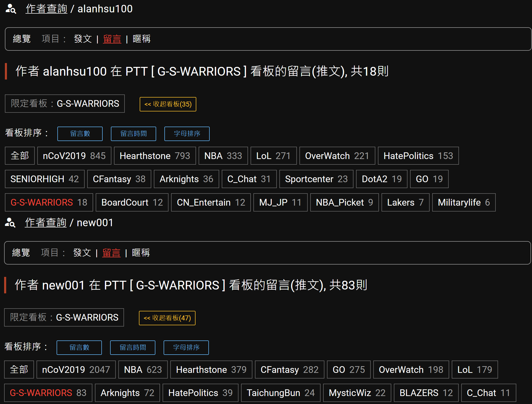The width and height of the screenshot is (532, 404).
Task: Open 作者查詢 link in new001 breadcrumb
Action: [46, 223]
